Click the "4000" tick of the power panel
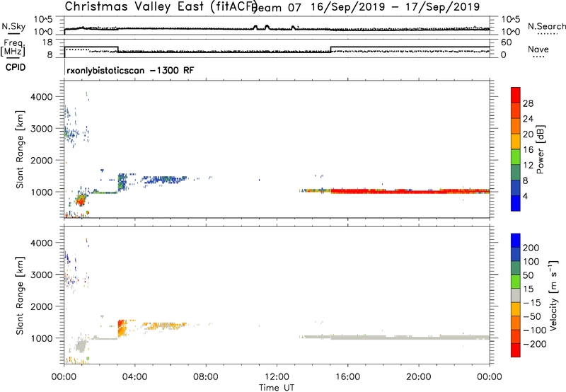566x392 pixels. tap(41, 97)
